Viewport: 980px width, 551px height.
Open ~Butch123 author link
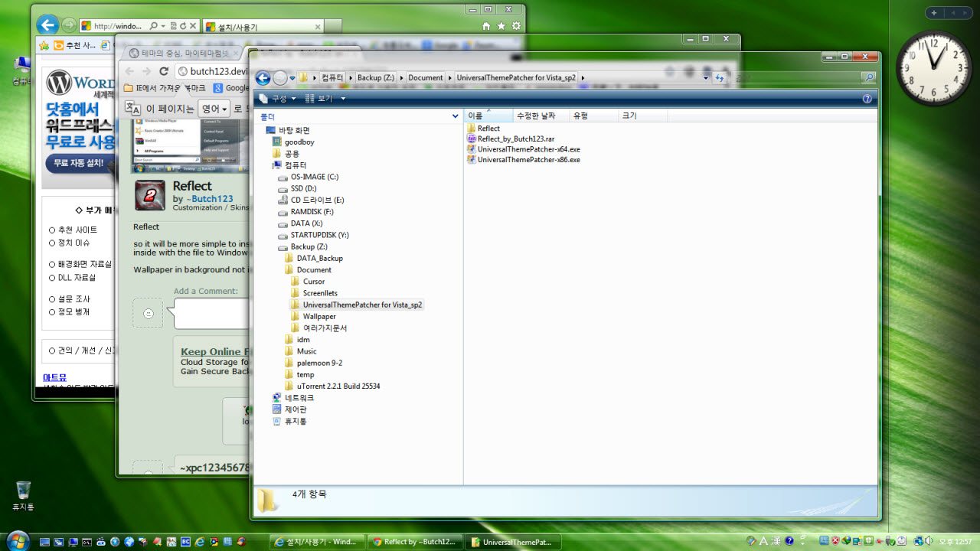click(x=208, y=199)
